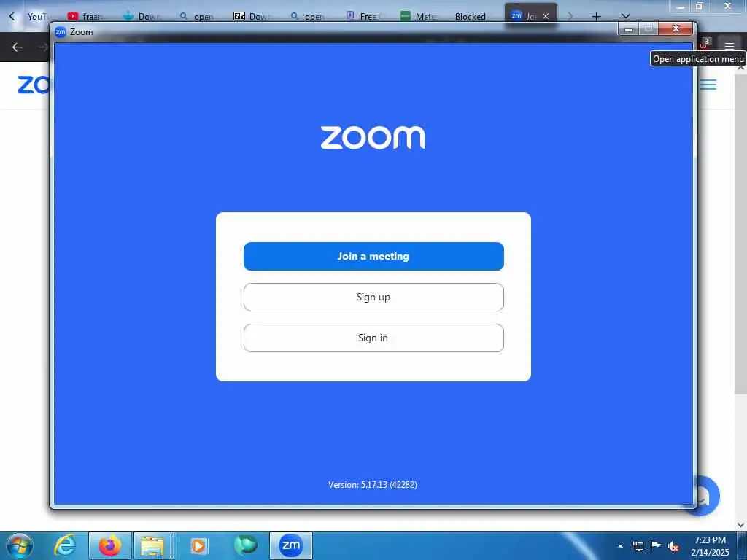Select the Zoom app taskbar button
747x560 pixels.
pyautogui.click(x=290, y=545)
